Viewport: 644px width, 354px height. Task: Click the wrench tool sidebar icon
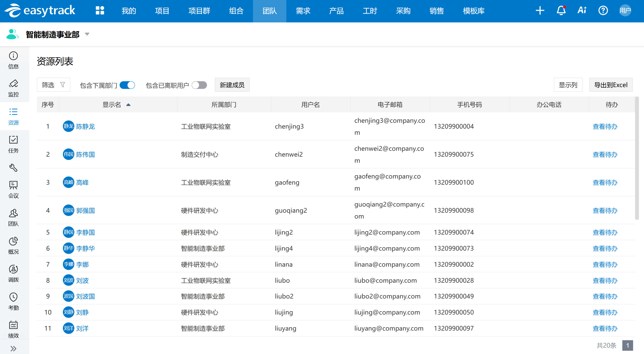point(13,168)
